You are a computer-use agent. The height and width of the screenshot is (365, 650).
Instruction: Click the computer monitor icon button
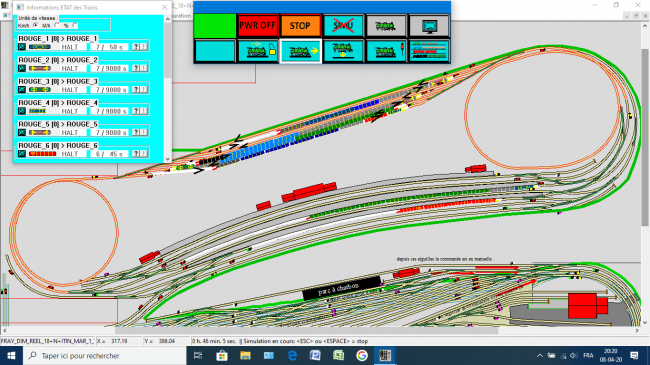tap(429, 26)
